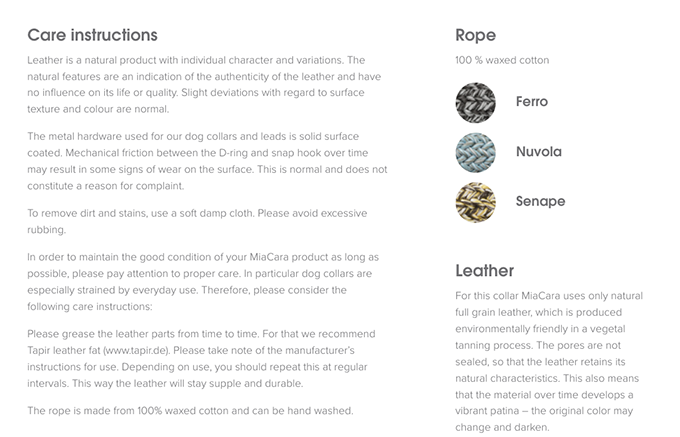Click the "100 % waxed cotton" subtitle

502,61
